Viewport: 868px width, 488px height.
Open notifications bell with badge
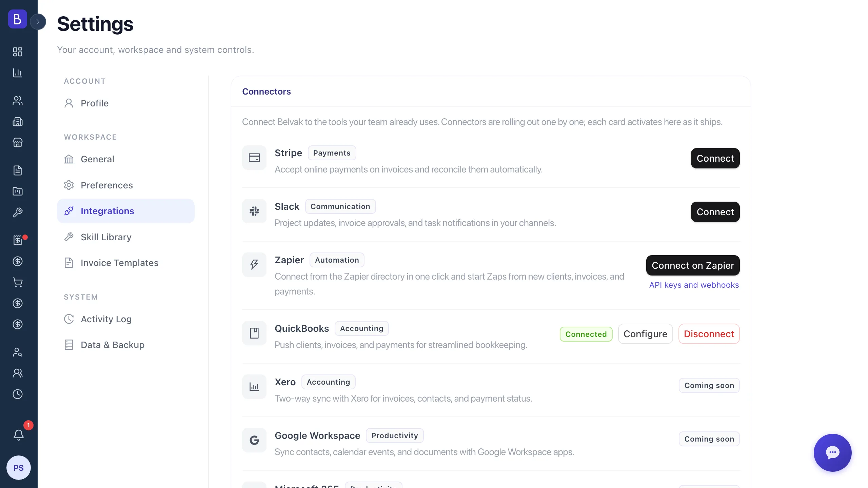(19, 435)
